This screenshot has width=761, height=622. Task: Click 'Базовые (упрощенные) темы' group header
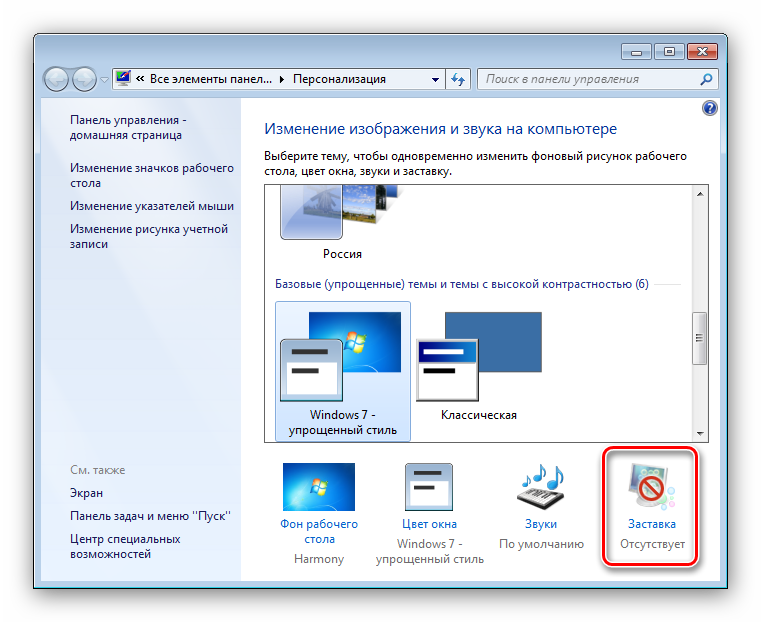click(462, 284)
